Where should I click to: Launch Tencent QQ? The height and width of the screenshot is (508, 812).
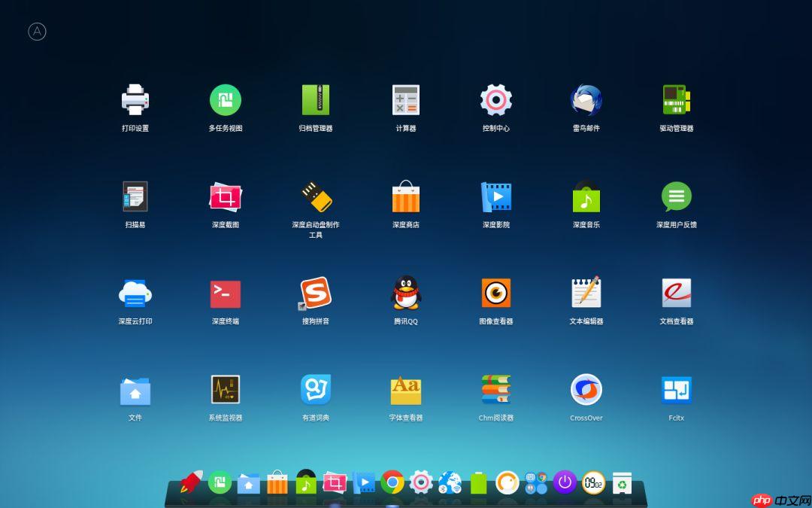click(x=406, y=294)
